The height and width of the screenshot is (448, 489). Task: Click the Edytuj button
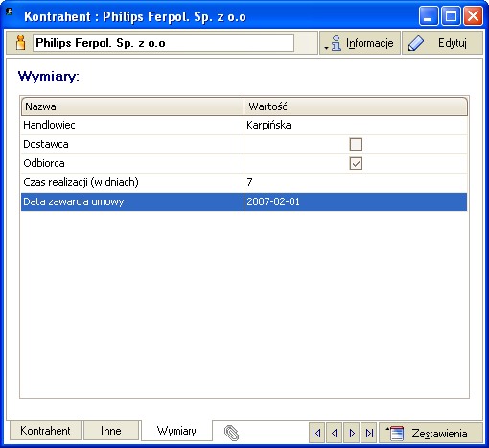click(442, 43)
